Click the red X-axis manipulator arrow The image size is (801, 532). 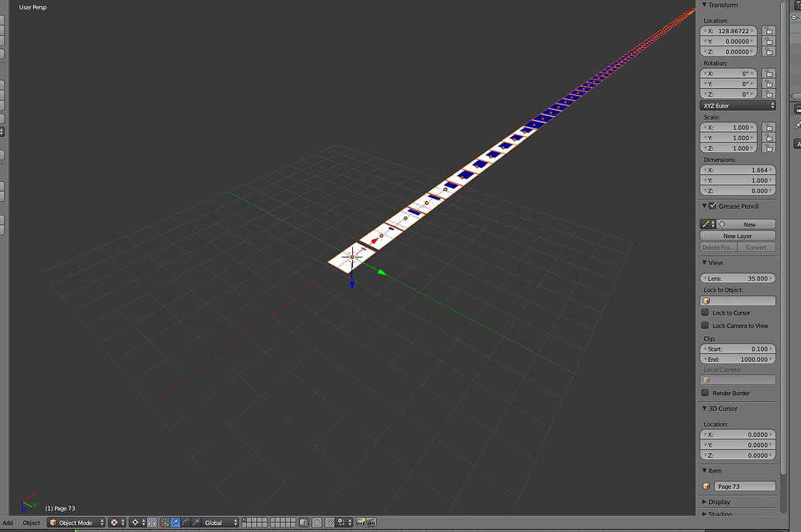375,241
